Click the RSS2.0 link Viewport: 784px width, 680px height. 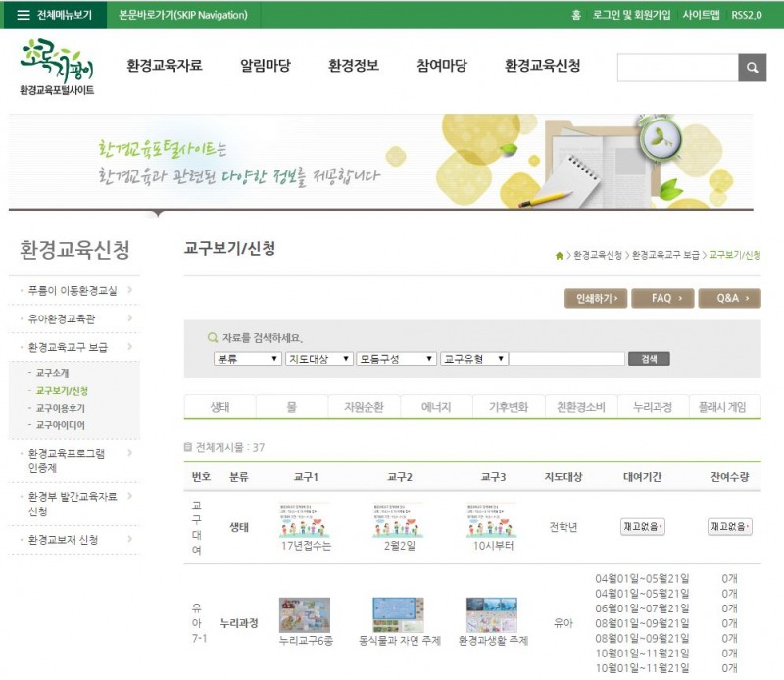[747, 15]
